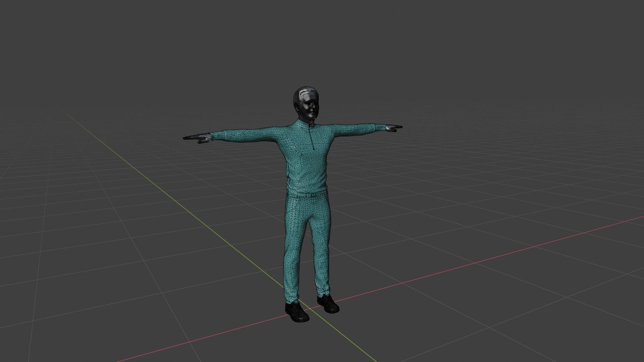Select the black shoe farther from camera
Screen dimensions: 644x362
(328, 303)
